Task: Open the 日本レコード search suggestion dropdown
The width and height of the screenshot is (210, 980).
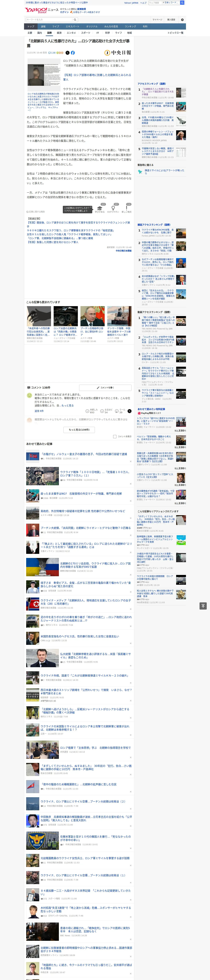Action: tap(170, 3)
